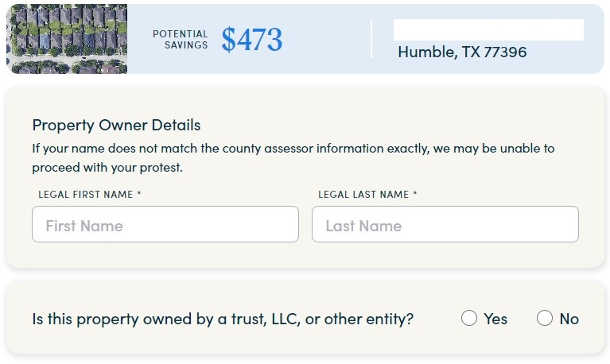Focus the Last Name input field

tap(445, 225)
